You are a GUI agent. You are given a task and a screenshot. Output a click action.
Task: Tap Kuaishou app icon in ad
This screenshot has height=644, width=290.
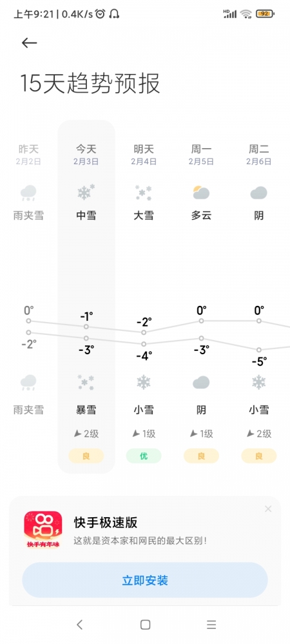tap(43, 529)
